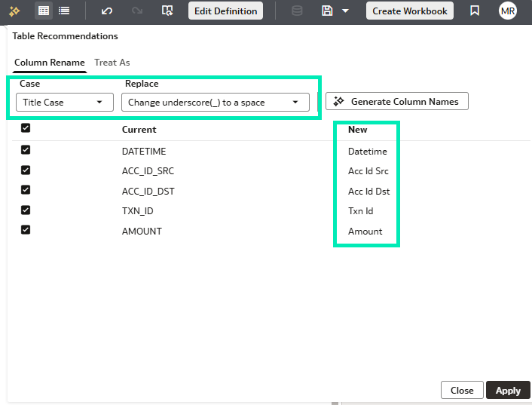The image size is (532, 405).
Task: Expand the save options dropdown arrow
Action: click(345, 11)
